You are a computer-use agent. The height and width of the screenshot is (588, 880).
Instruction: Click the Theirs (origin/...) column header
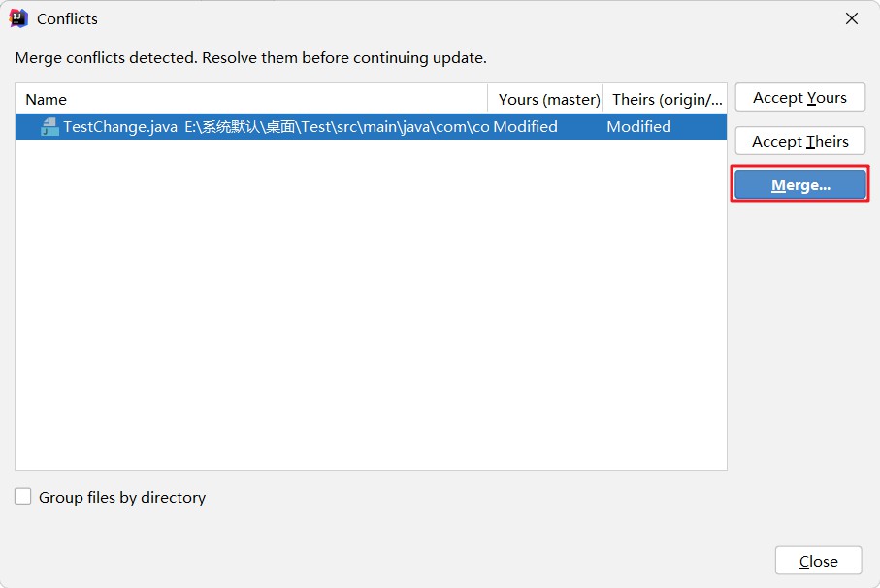coord(667,99)
